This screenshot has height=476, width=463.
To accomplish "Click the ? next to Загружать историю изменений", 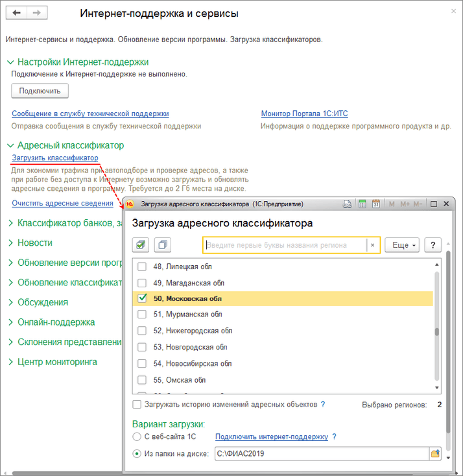I will pos(323,405).
